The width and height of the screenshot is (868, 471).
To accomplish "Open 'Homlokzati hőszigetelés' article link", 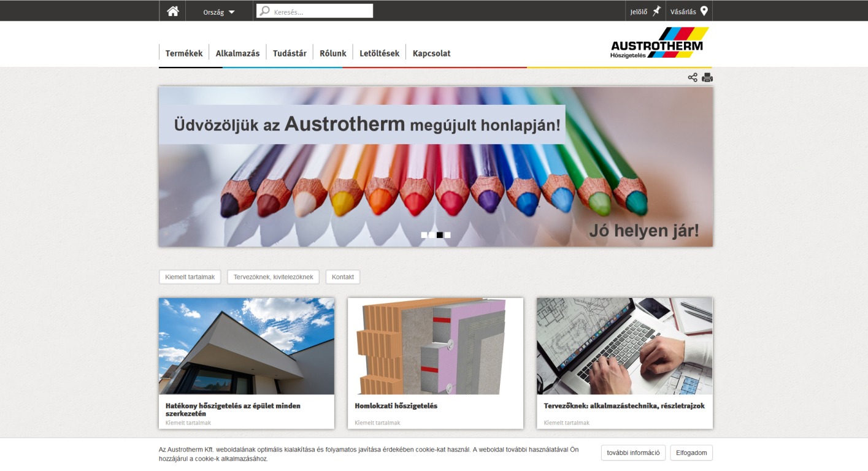I will (396, 406).
